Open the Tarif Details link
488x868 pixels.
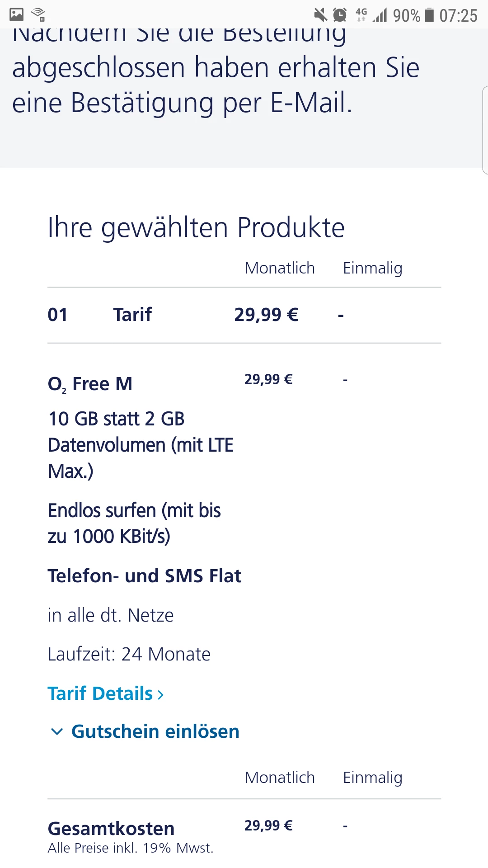click(x=100, y=693)
